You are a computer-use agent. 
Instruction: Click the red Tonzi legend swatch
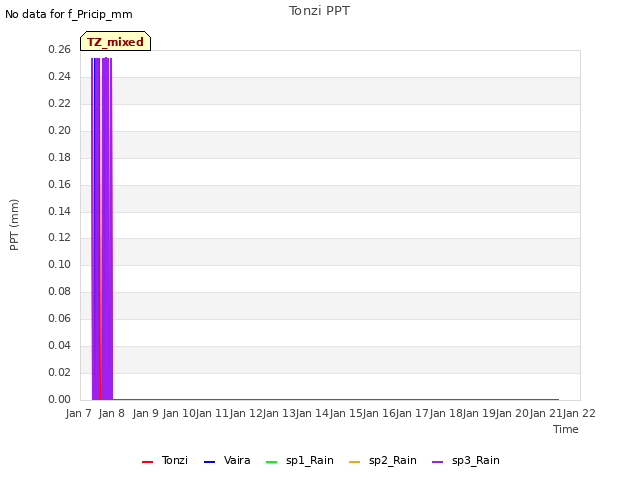147,462
